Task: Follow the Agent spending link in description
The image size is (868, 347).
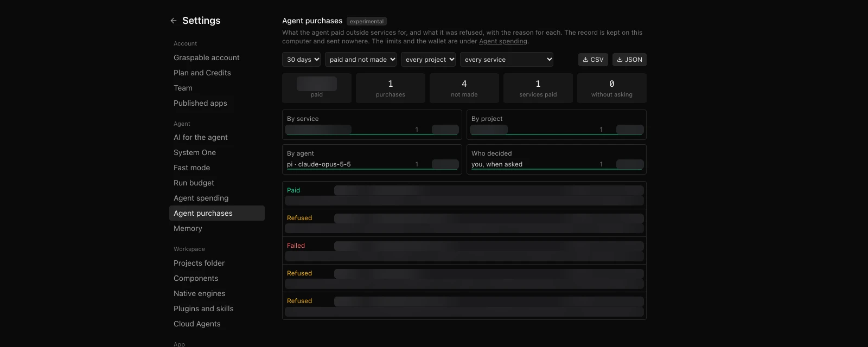Action: click(x=503, y=41)
